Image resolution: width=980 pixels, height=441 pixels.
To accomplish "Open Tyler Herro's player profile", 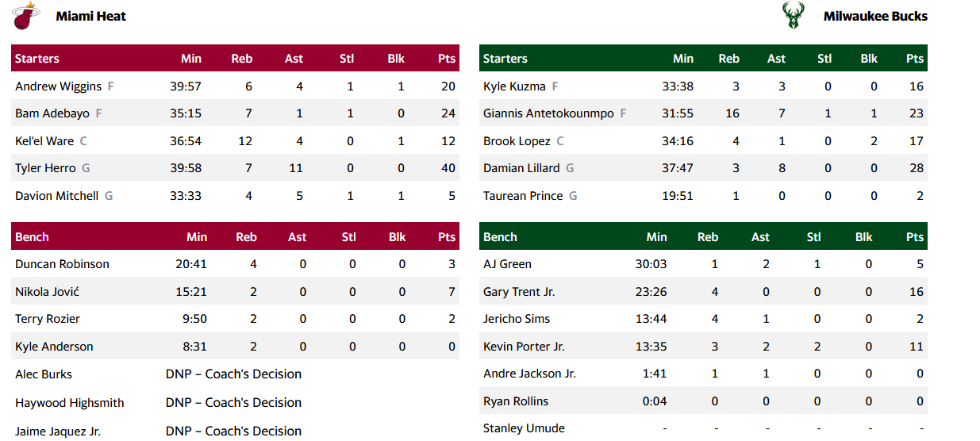I will pos(45,168).
